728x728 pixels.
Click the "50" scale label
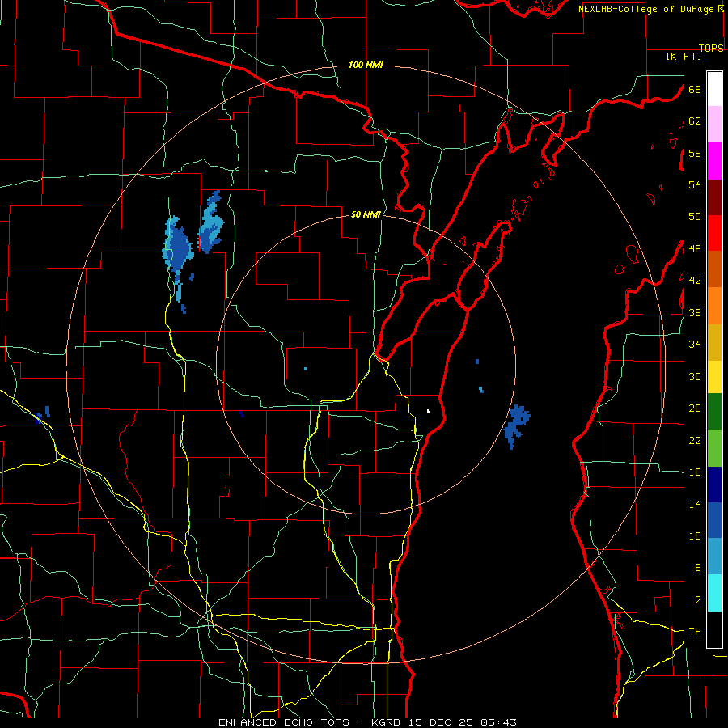point(695,217)
